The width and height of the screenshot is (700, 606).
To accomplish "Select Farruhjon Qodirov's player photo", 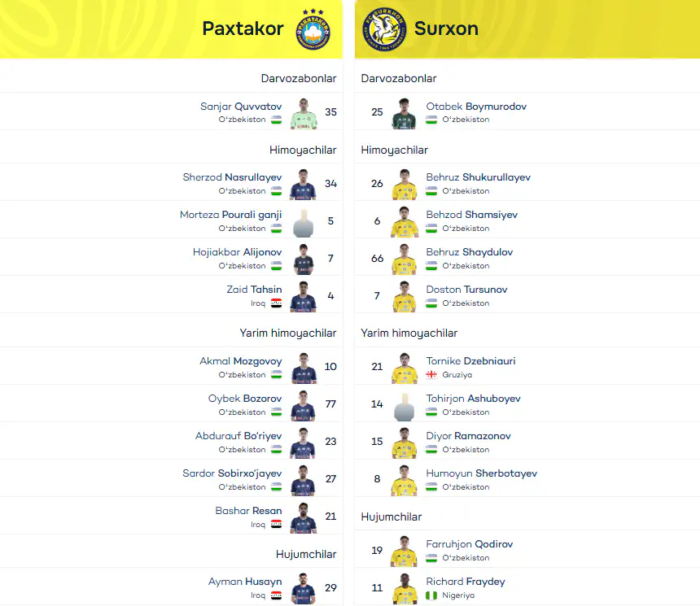I will click(x=405, y=552).
